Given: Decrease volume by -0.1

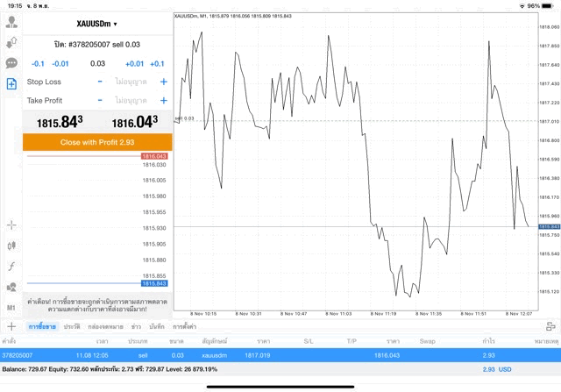Looking at the screenshot, I should tap(38, 63).
